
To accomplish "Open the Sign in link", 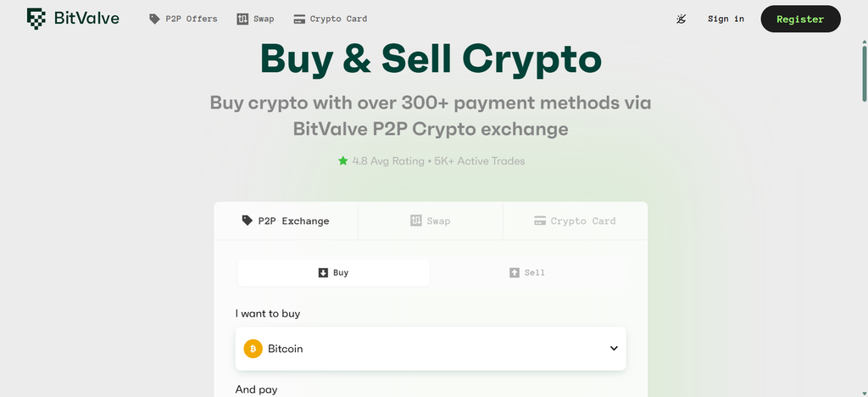I will [x=726, y=19].
